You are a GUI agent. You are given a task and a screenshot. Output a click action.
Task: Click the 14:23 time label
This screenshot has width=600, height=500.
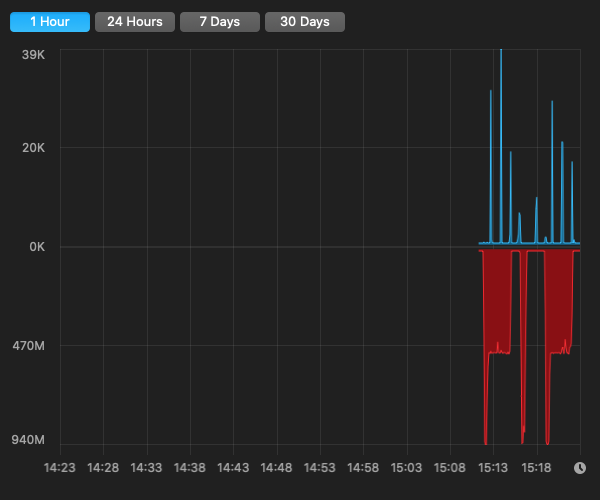click(x=60, y=467)
